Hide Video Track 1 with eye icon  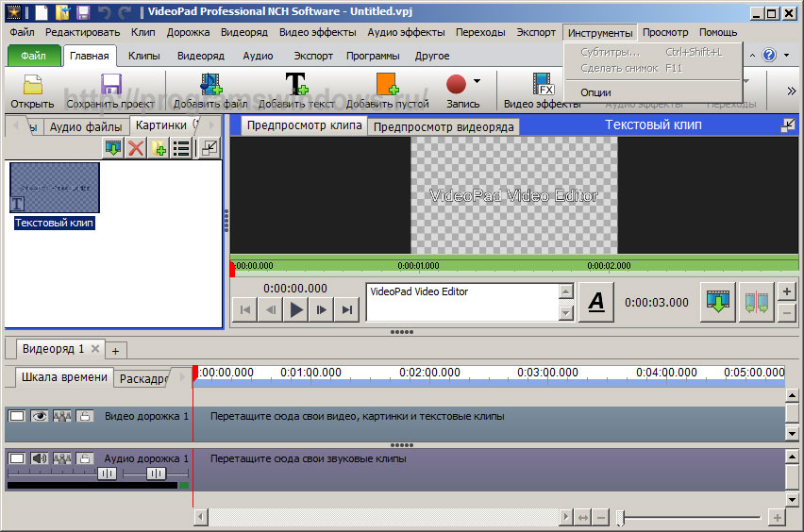coord(40,416)
